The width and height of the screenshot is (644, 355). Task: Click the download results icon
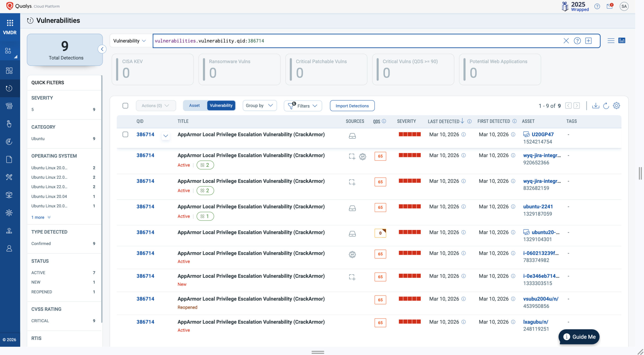pos(595,106)
